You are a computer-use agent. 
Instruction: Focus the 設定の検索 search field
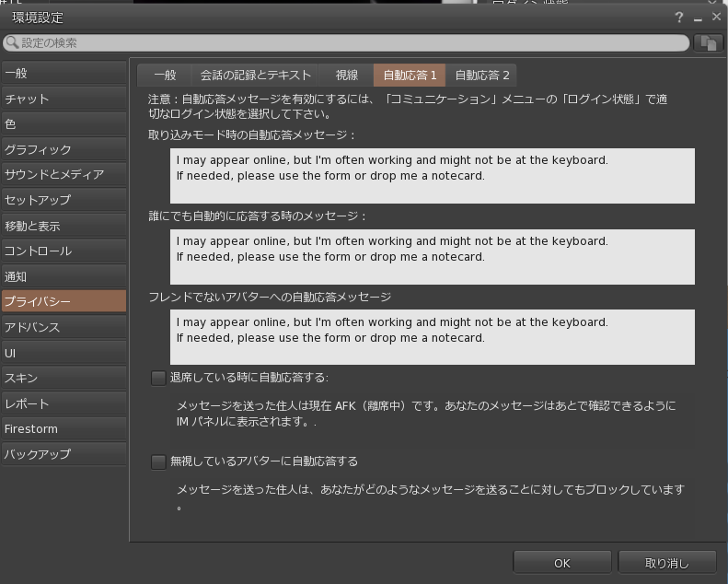click(346, 43)
